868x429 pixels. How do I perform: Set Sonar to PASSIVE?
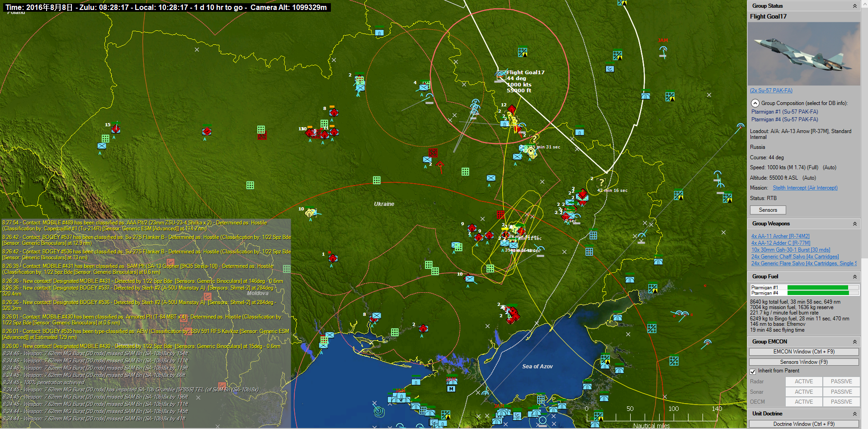(841, 392)
